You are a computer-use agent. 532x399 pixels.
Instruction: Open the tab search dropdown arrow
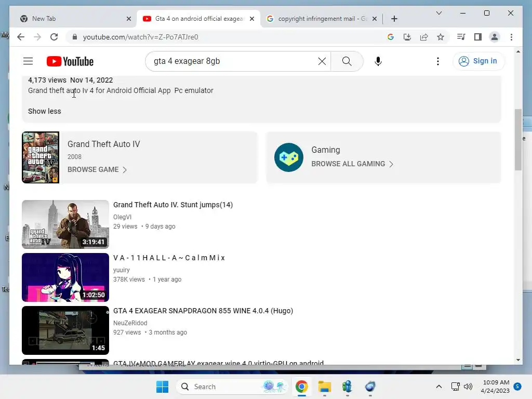tap(438, 13)
